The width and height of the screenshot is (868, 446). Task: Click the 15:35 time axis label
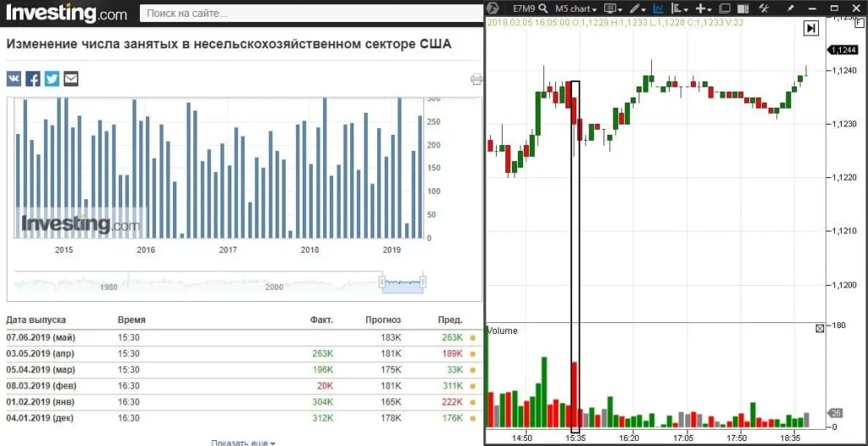(576, 438)
